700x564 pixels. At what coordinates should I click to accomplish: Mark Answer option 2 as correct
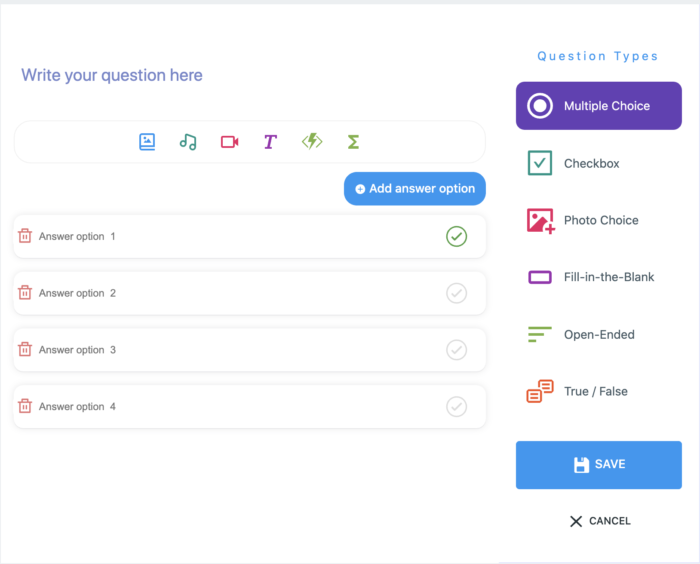click(x=456, y=293)
